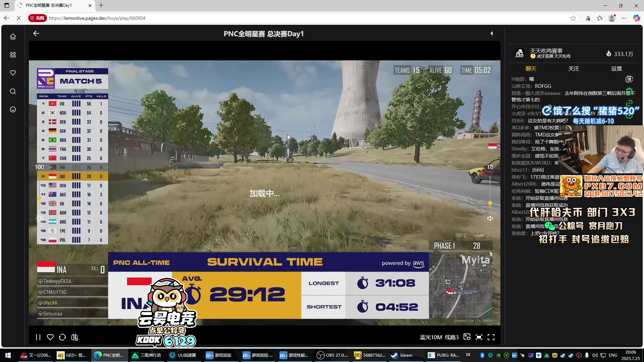
Task: Open the 线路3 line selector
Action: click(x=451, y=337)
